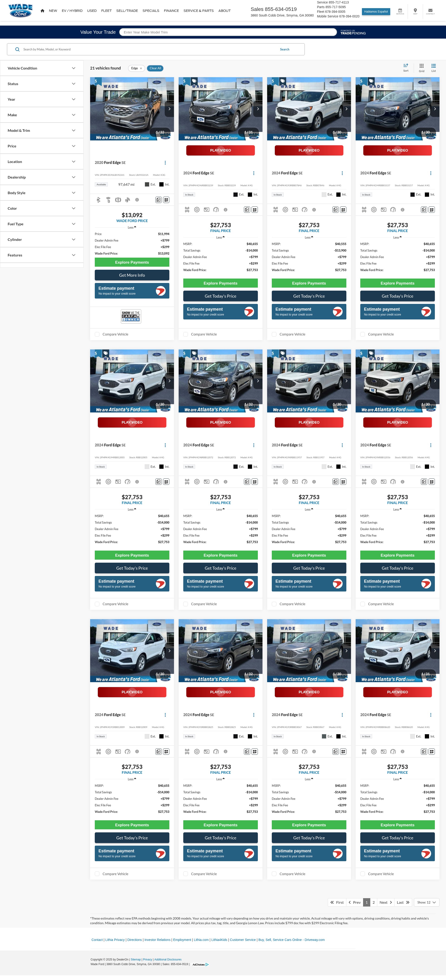Click exterior color swatch on 2020 Ford Edge
The width and height of the screenshot is (446, 980).
click(x=147, y=185)
